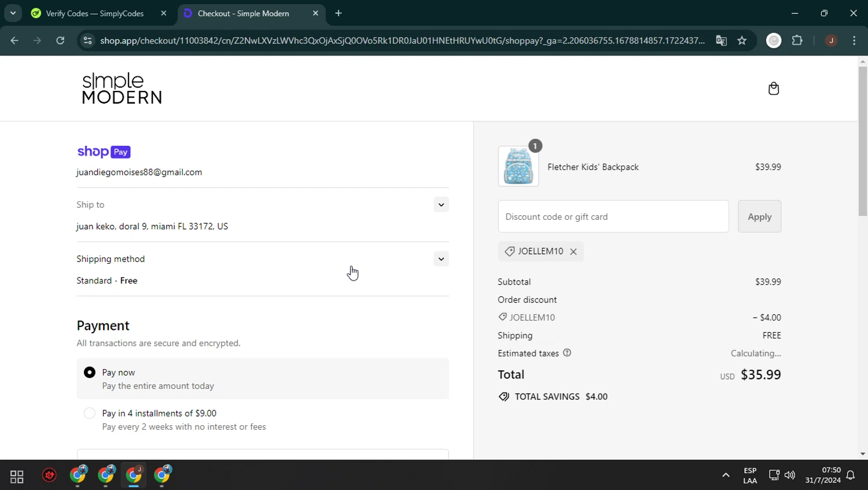Click the address bar URL
This screenshot has width=868, height=490.
coord(402,40)
